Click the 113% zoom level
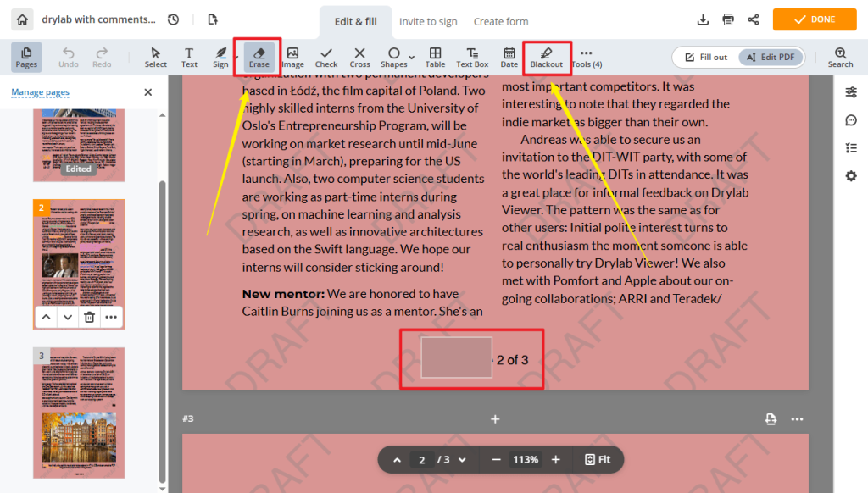This screenshot has width=868, height=493. pyautogui.click(x=526, y=460)
